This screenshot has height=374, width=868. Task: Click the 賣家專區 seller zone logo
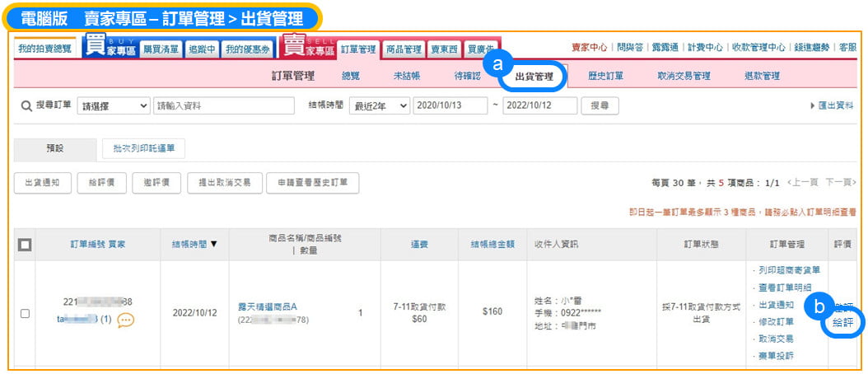click(309, 49)
